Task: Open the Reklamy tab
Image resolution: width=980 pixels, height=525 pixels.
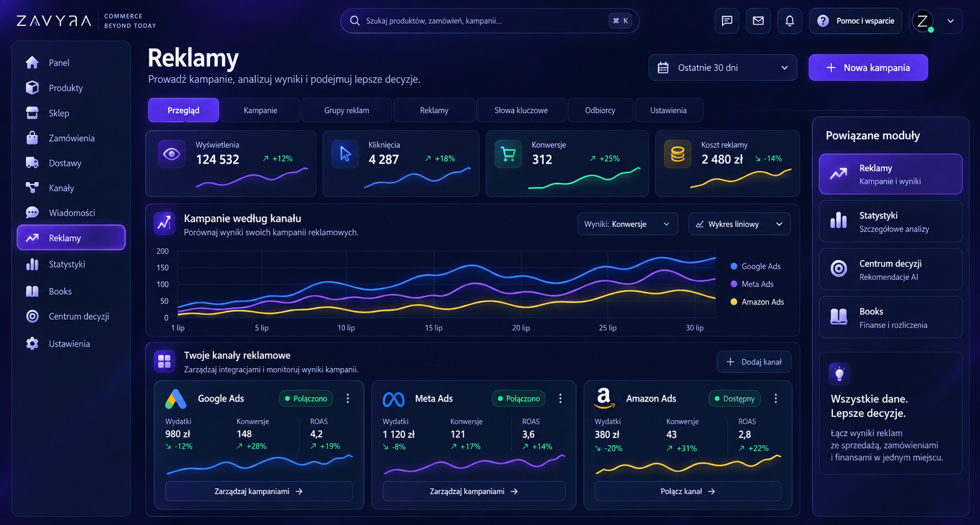Action: coord(434,110)
